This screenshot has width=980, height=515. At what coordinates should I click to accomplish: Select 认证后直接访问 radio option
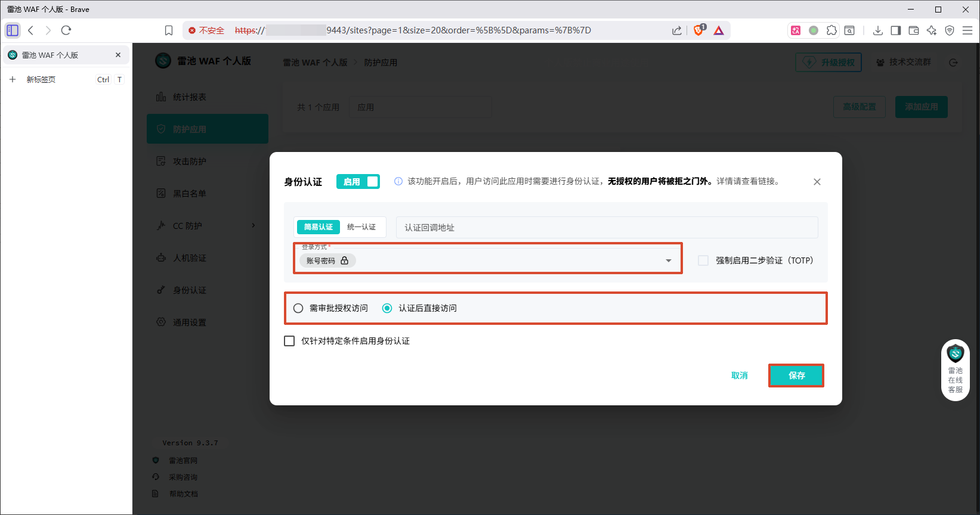[387, 308]
